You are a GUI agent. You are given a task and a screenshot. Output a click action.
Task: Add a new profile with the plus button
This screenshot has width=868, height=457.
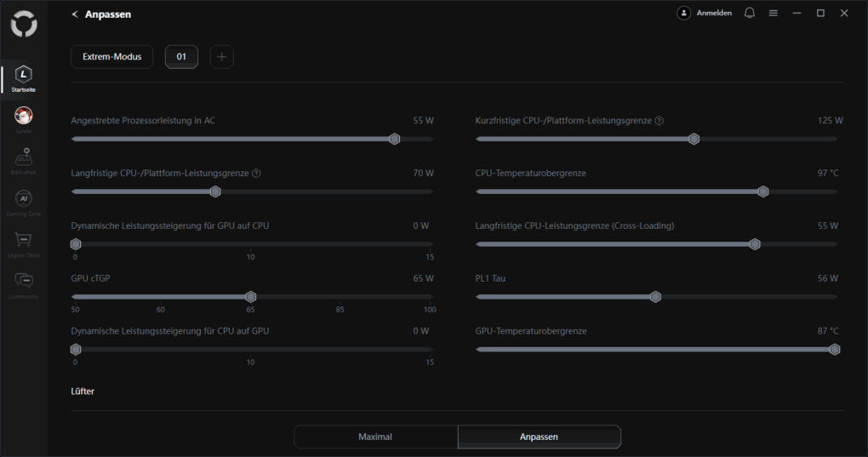[221, 56]
